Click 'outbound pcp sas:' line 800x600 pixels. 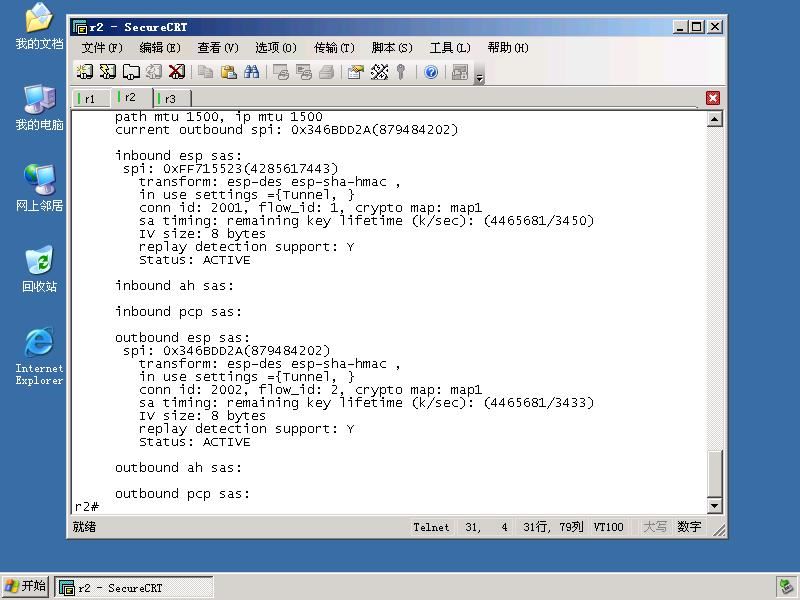(182, 494)
